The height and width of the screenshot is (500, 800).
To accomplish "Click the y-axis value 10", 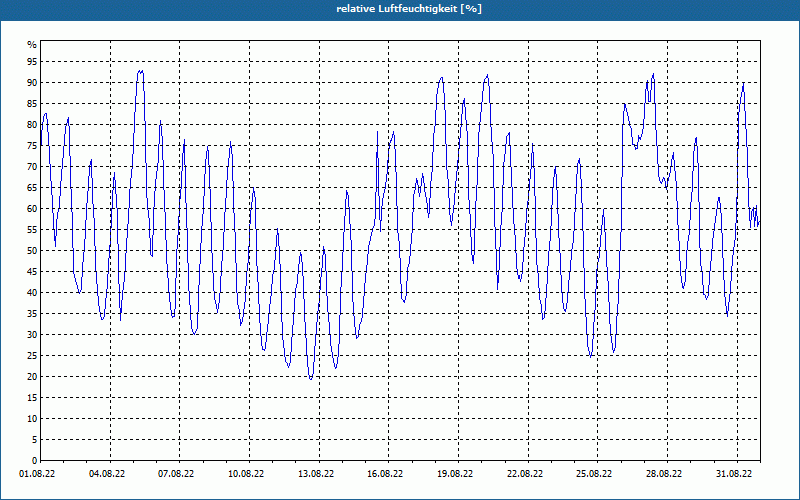I will click(x=32, y=418).
